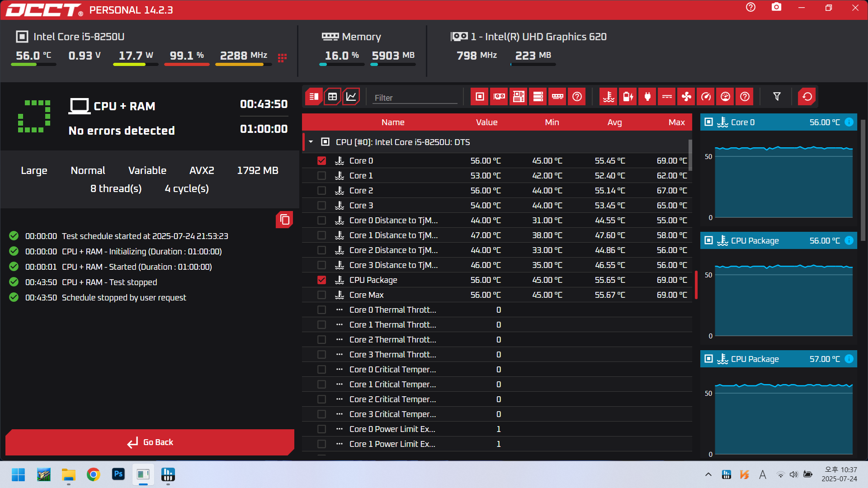Tick the Core 2 Critical Temperature checkbox
The image size is (868, 488).
tap(321, 399)
